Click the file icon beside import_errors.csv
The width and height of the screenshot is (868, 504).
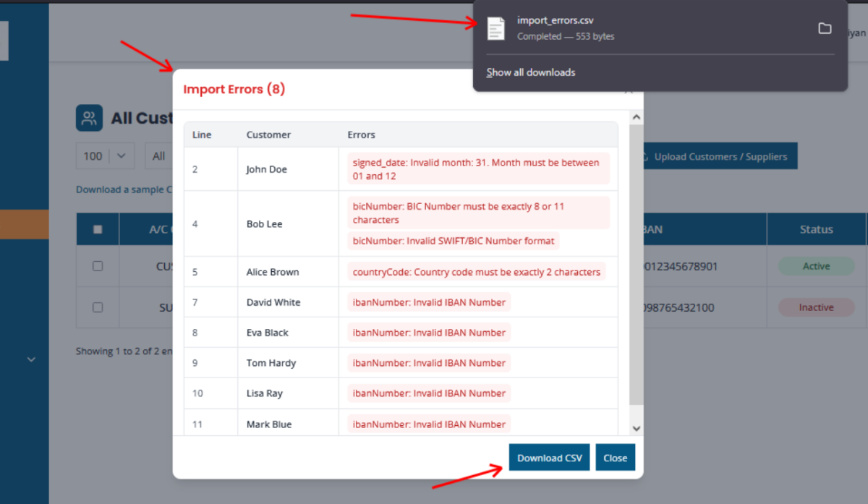pyautogui.click(x=497, y=27)
